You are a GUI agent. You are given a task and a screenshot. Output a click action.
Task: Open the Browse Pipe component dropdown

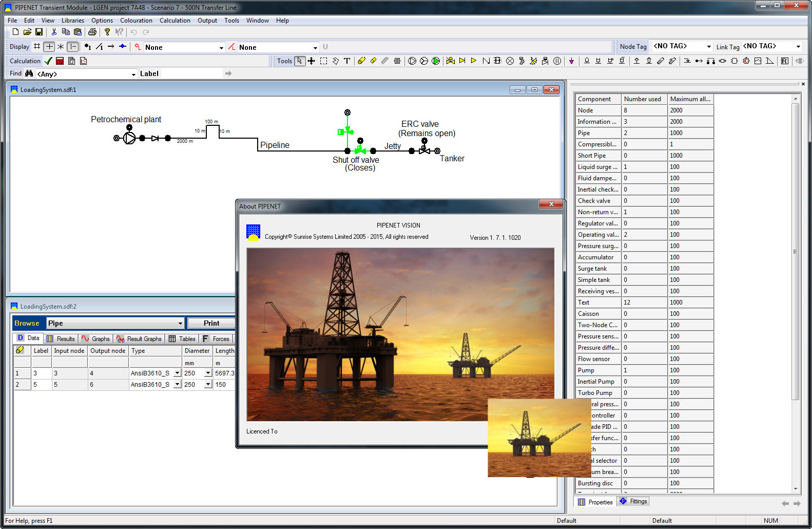click(x=115, y=323)
